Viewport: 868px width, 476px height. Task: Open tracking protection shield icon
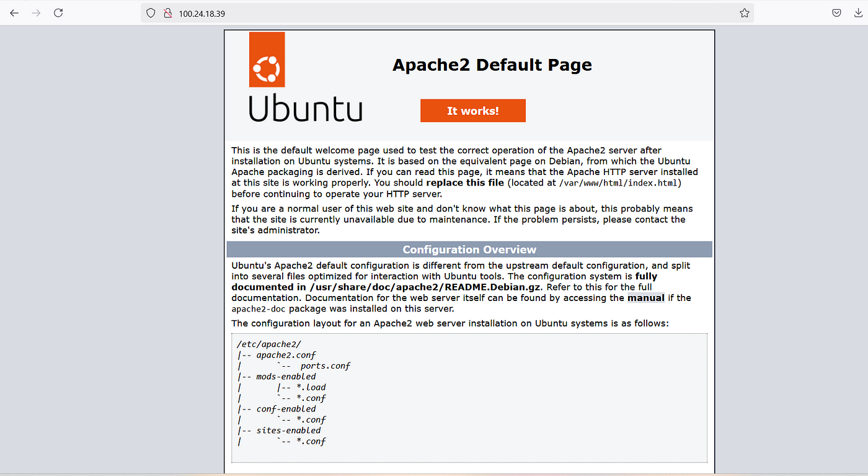click(x=151, y=13)
